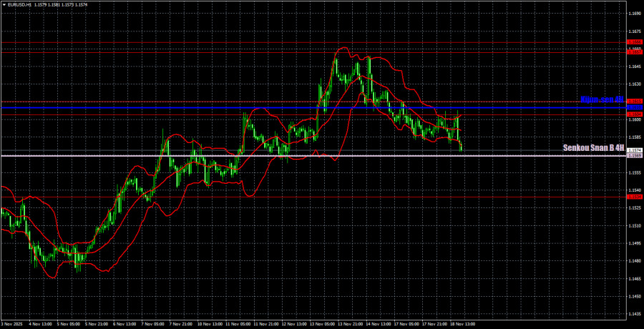This screenshot has width=644, height=329.
Task: Click the 1.1675 price axis label
Action: [x=634, y=31]
